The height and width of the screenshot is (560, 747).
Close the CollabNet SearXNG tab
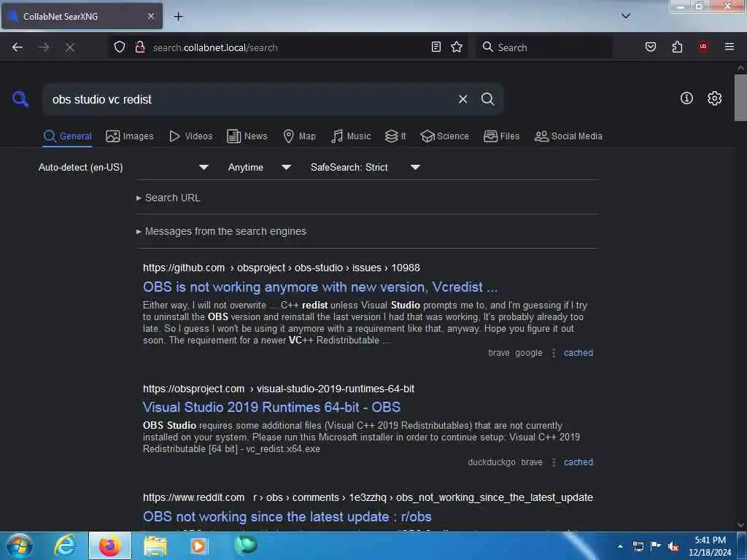pos(151,16)
